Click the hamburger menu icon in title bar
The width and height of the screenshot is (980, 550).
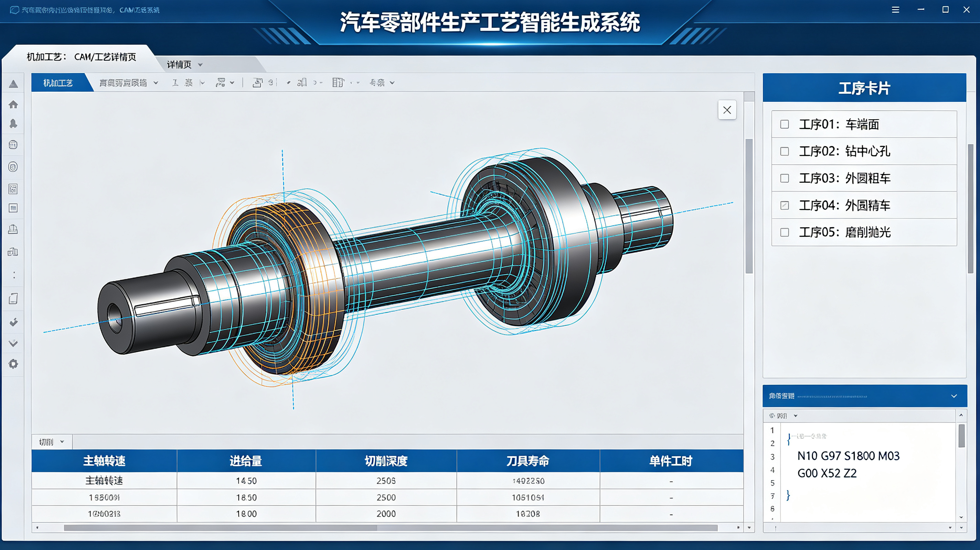[896, 10]
